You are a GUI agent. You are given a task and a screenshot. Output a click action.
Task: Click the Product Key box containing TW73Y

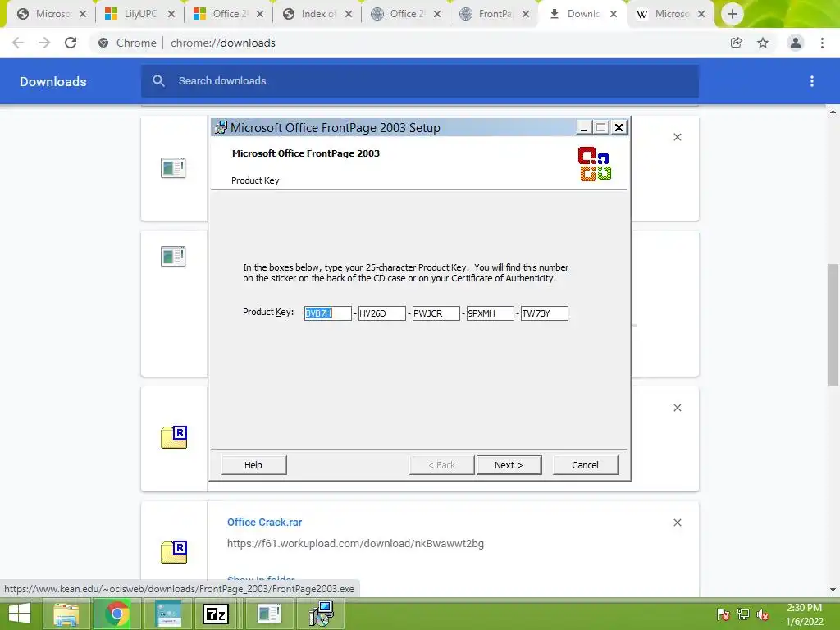[545, 313]
